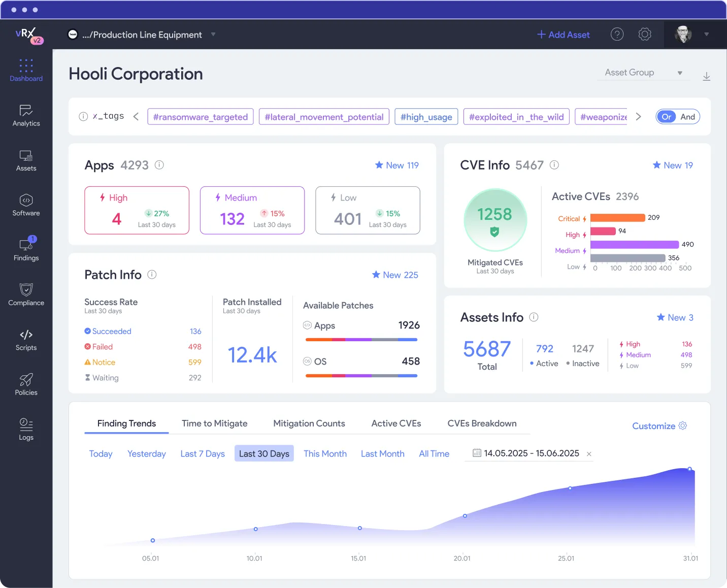The image size is (727, 588).
Task: Open the Asset Group dropdown
Action: pos(644,73)
